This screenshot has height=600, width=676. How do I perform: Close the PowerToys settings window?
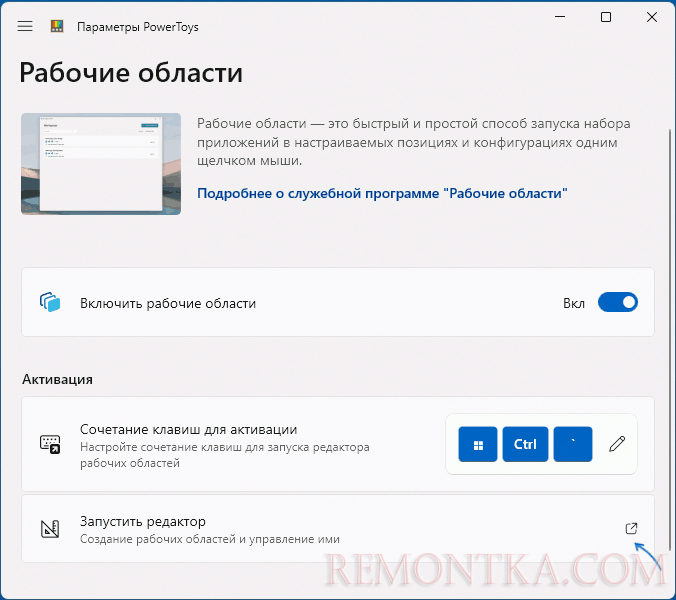[652, 17]
